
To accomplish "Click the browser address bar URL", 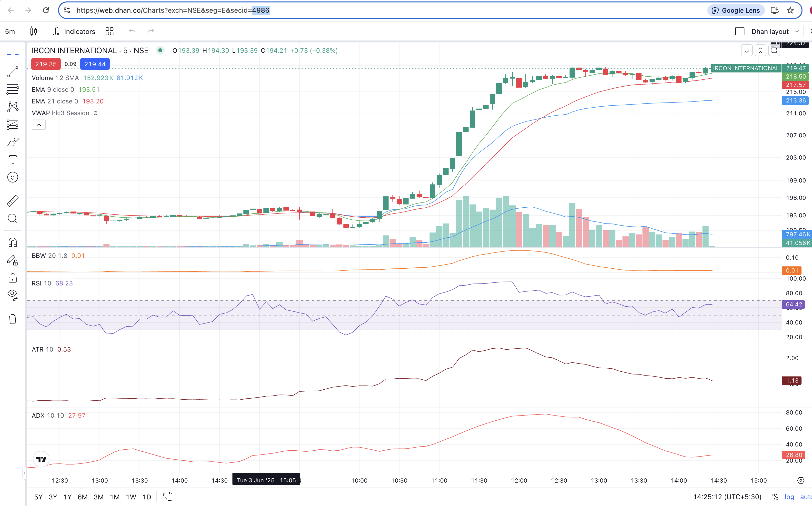I will click(173, 10).
